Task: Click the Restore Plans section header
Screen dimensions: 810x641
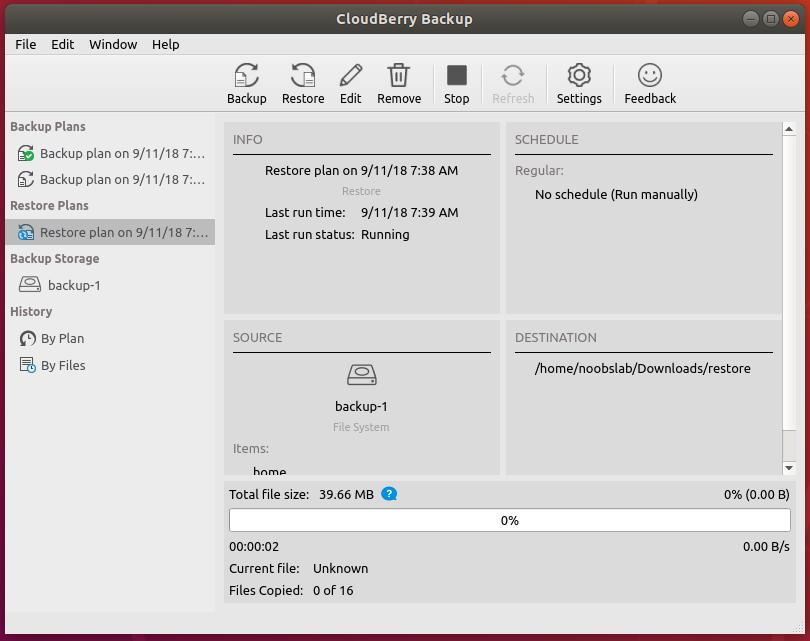Action: (49, 206)
